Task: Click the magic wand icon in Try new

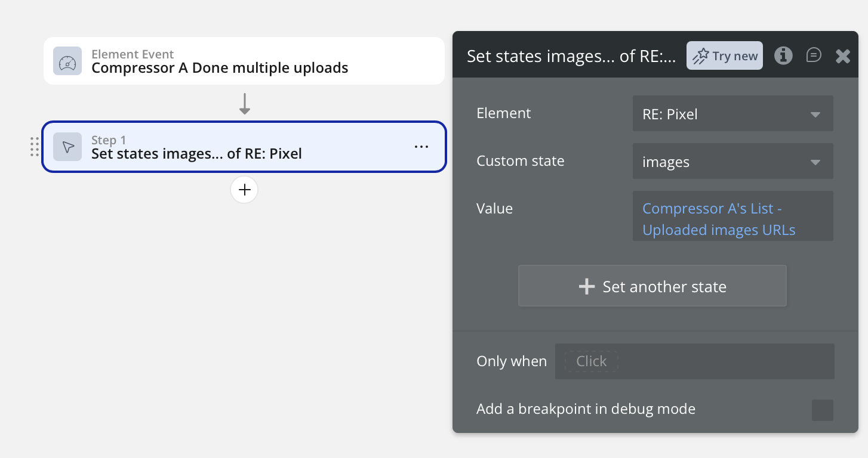Action: (700, 56)
